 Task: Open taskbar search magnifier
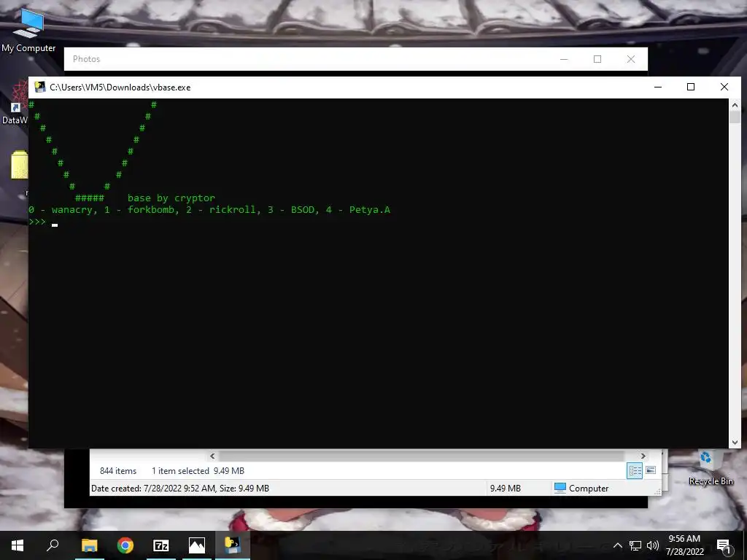point(53,545)
